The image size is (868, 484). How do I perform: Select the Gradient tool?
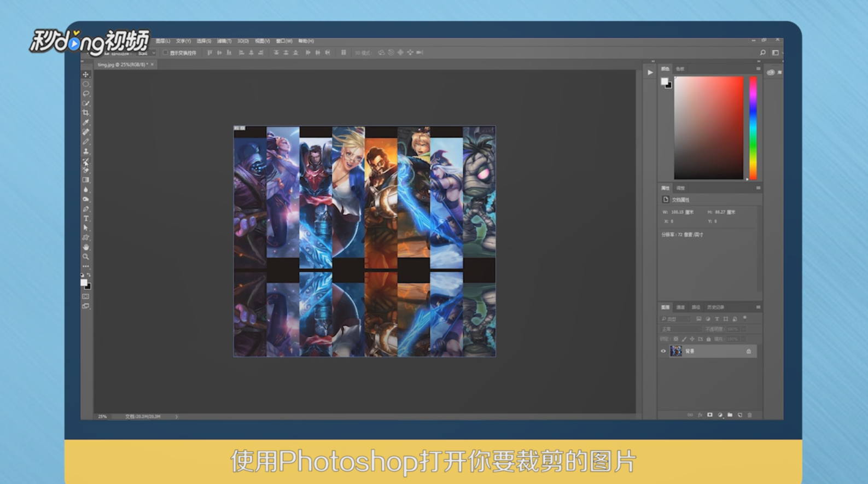pyautogui.click(x=86, y=180)
